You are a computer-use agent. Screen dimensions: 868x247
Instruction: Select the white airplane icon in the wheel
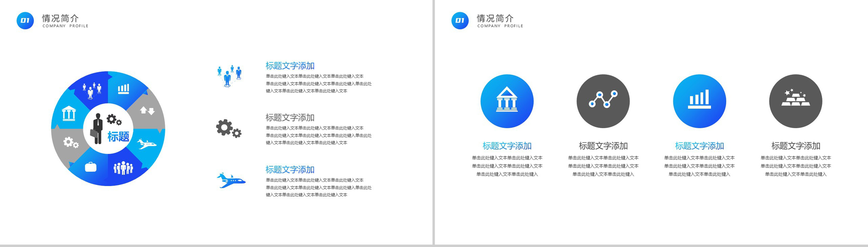click(146, 145)
